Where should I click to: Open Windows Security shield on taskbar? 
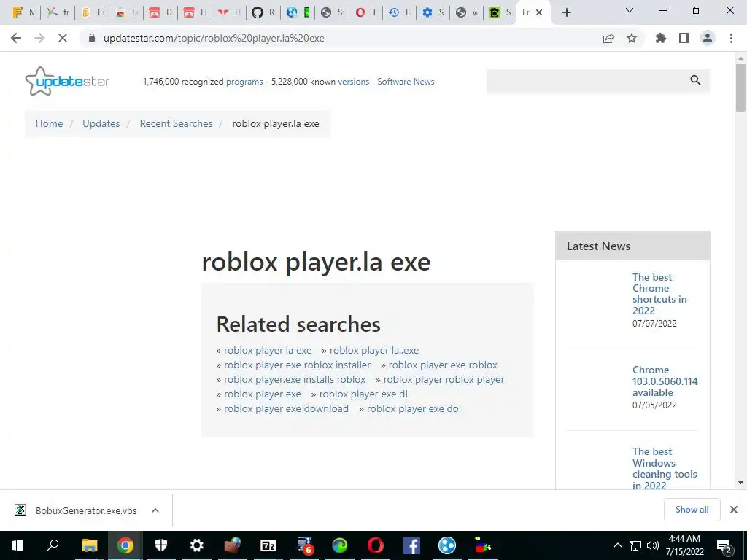tap(161, 545)
